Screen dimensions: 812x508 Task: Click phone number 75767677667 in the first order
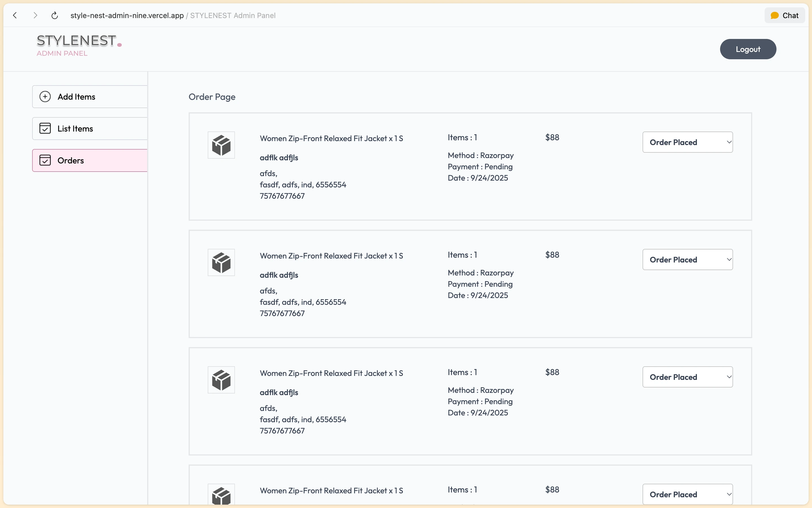[x=282, y=196]
